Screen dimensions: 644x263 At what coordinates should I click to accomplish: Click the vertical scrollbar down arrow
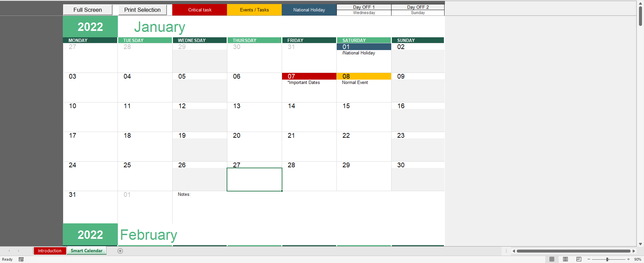coord(640,244)
